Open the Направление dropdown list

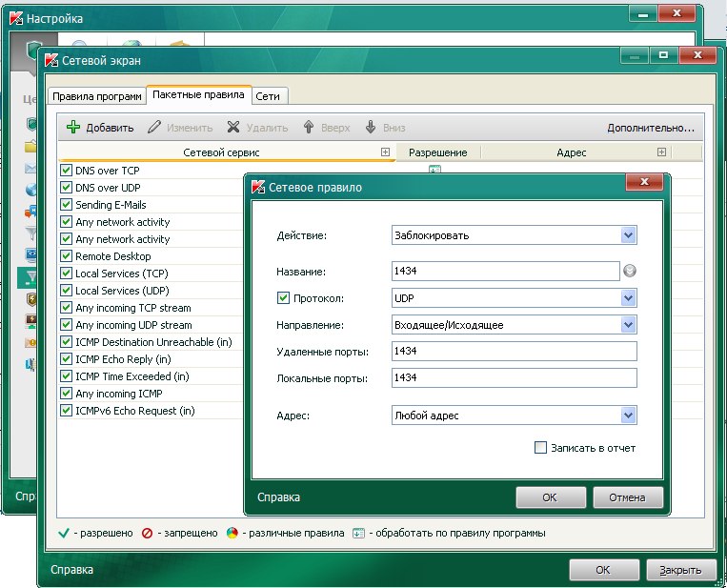pos(627,325)
